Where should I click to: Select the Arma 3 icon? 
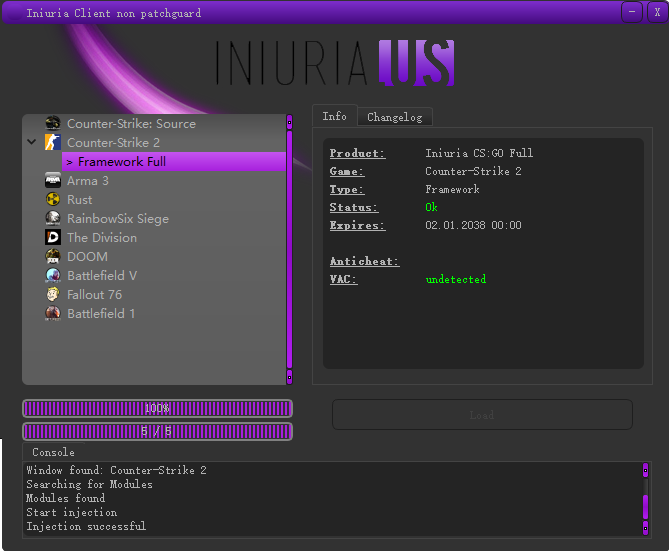(53, 181)
